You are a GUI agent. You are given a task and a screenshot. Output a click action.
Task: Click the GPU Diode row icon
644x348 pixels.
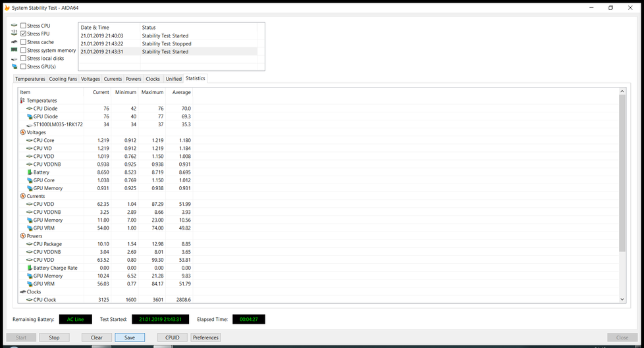(x=30, y=116)
